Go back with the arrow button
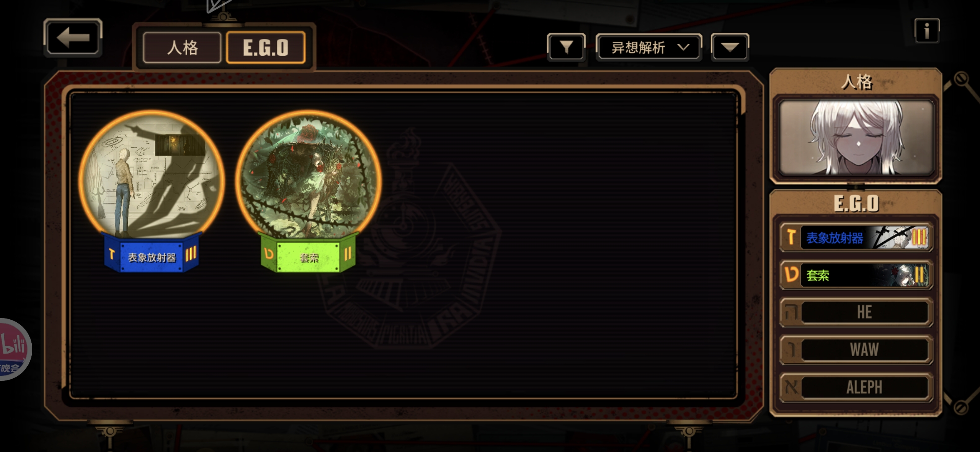The image size is (980, 452). pos(73,38)
